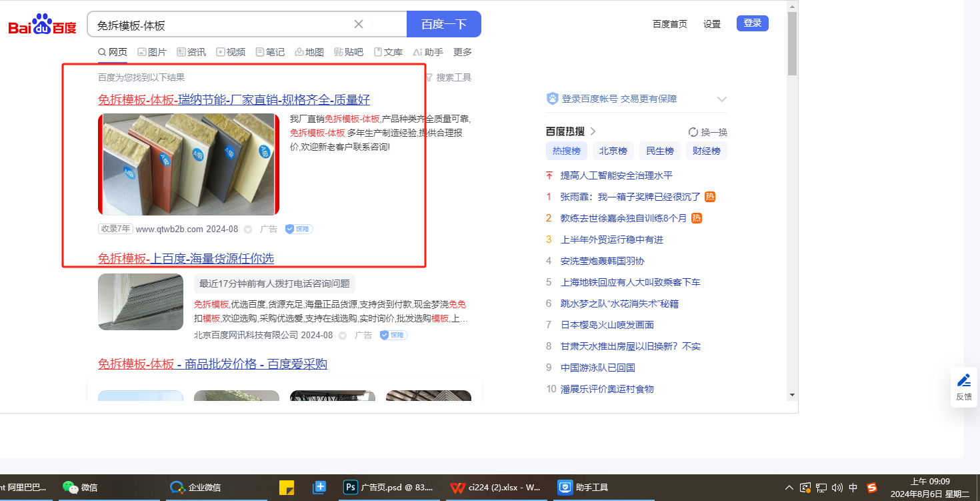Click 保障 badge on the 北京百度网讯 result
The image size is (980, 501).
pyautogui.click(x=394, y=335)
